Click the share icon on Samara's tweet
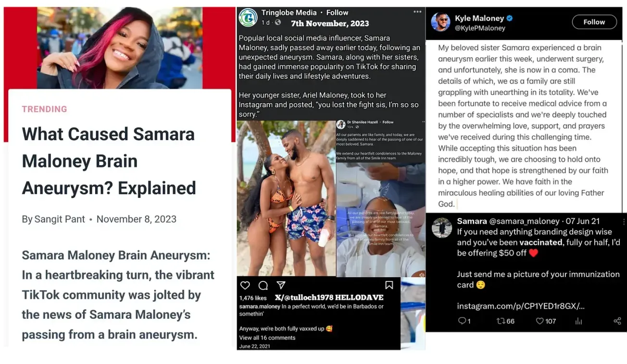 617,321
